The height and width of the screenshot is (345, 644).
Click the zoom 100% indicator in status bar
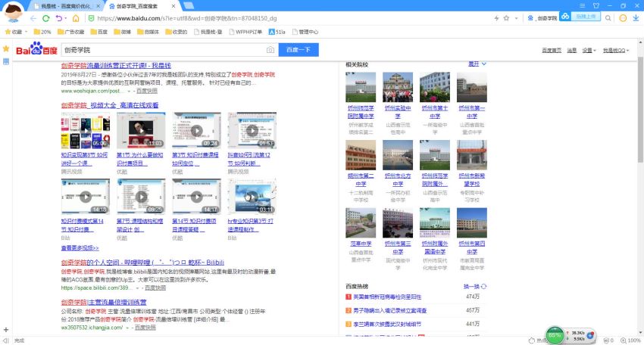click(630, 340)
